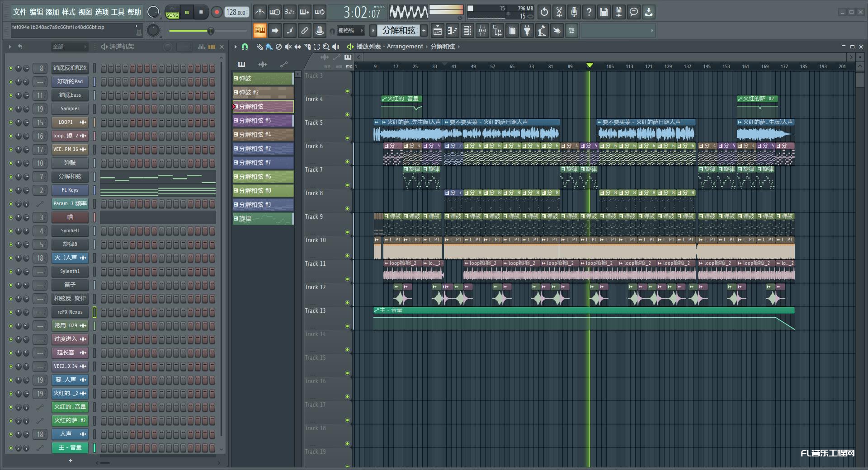Expand the arrow left of pattern selector
Screen dimensions: 868x470
(373, 31)
